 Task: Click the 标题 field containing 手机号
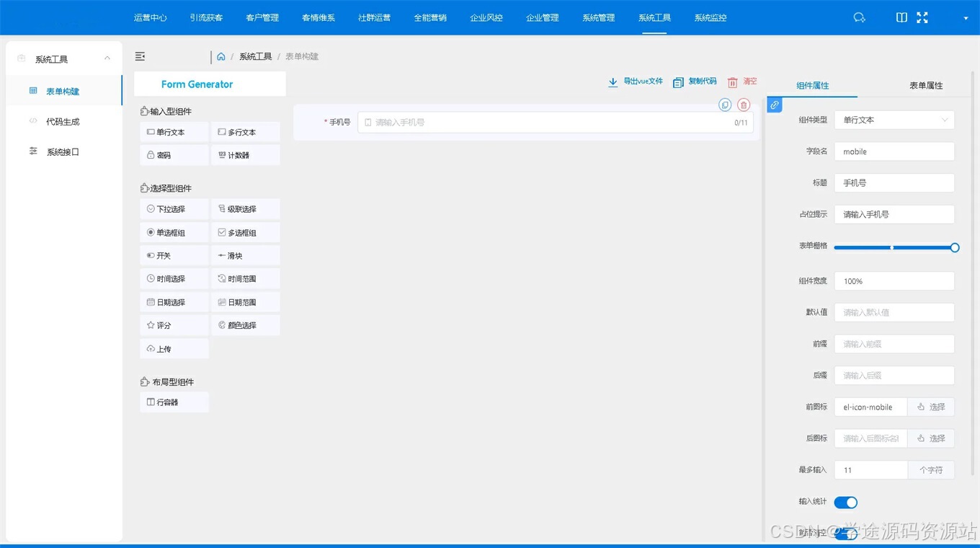[894, 183]
